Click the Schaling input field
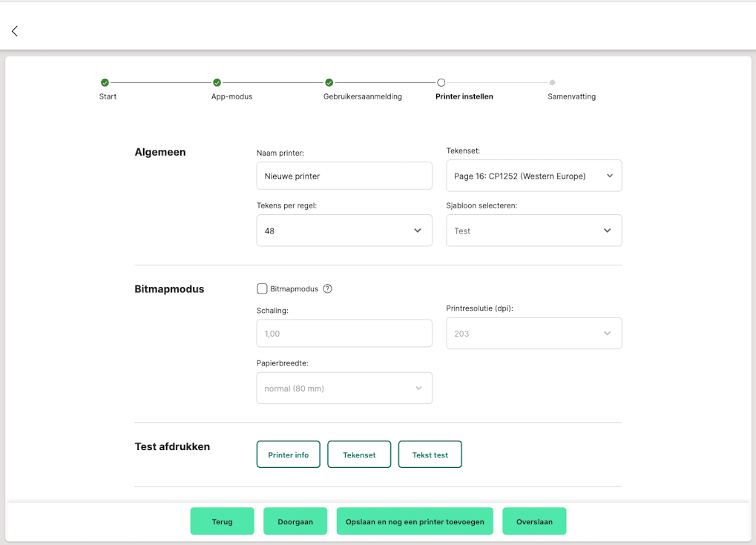Viewport: 756px width, 545px height. pyautogui.click(x=344, y=334)
